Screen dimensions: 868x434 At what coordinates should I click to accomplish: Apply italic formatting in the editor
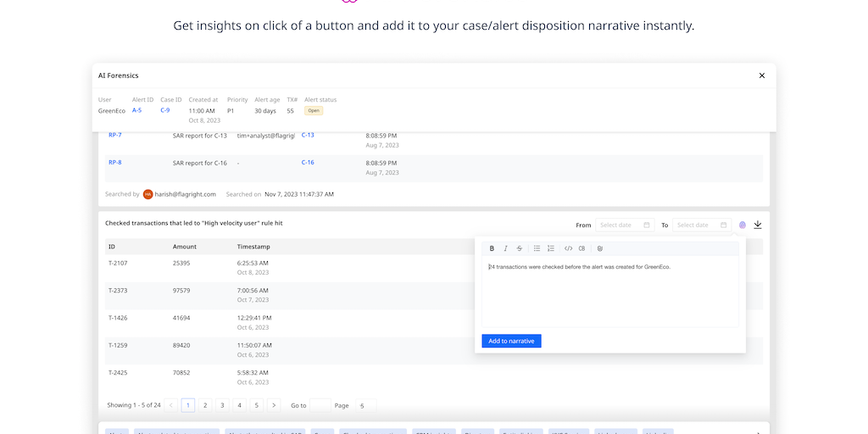click(506, 248)
